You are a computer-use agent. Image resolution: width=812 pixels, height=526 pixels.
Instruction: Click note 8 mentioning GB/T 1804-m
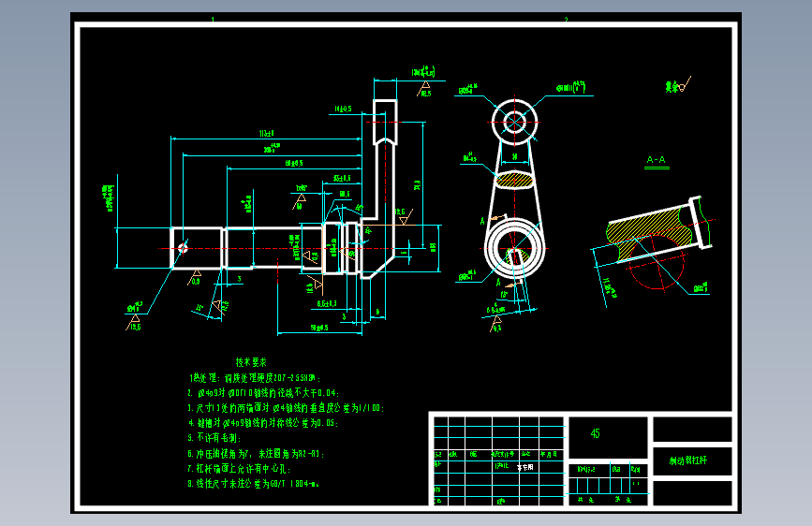pos(253,484)
